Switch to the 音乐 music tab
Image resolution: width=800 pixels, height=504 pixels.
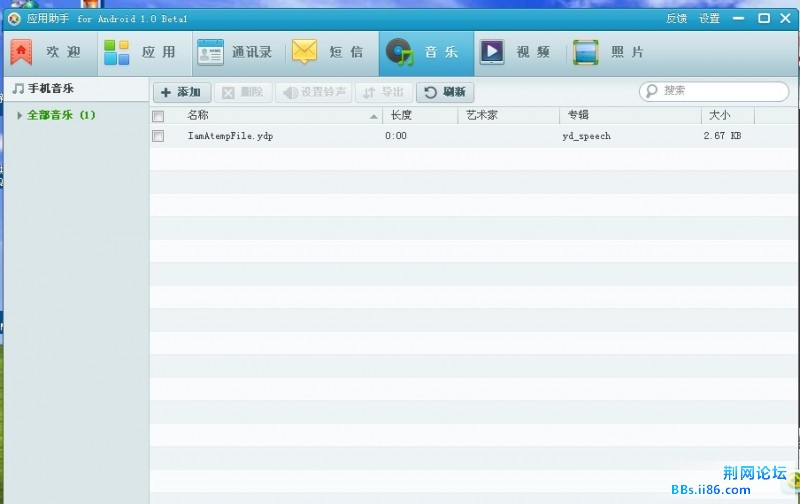tap(422, 52)
